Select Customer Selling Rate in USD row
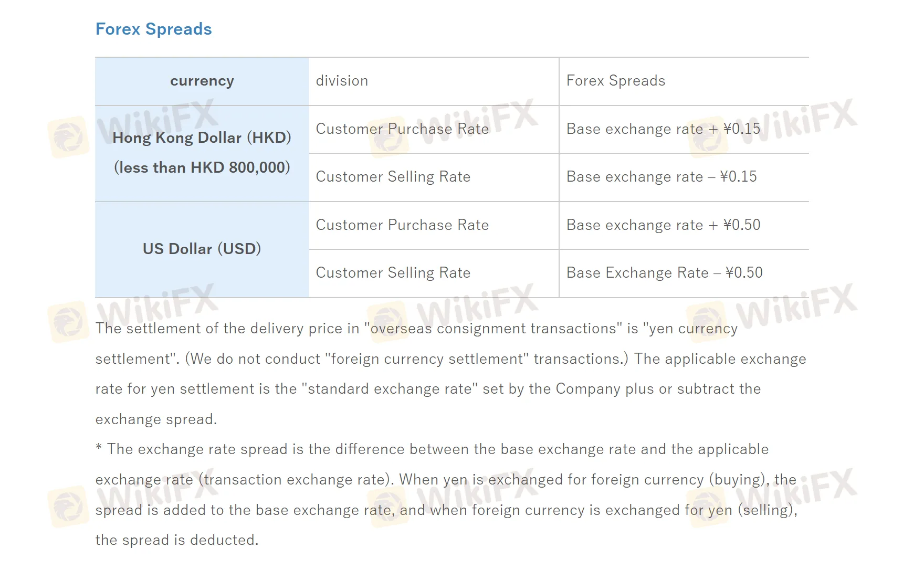924x569 pixels. [434, 273]
